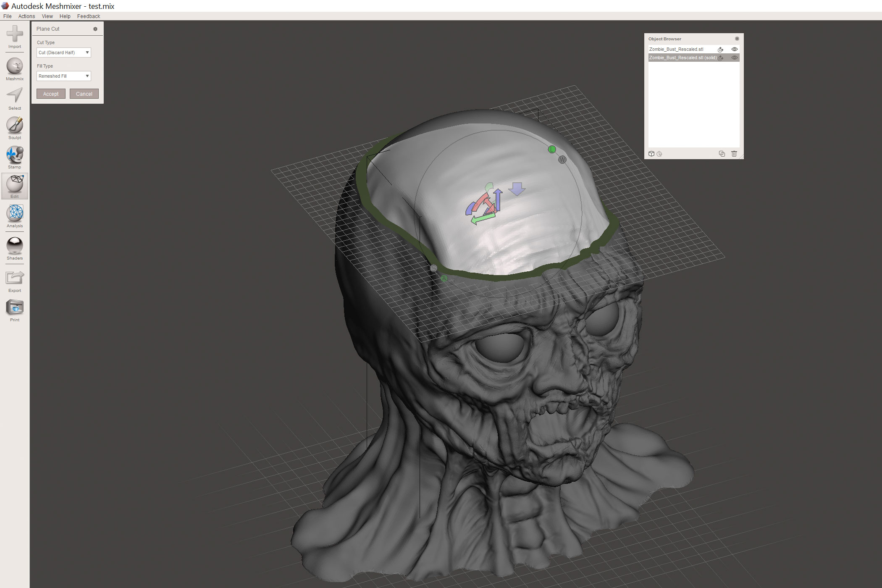Delete object with the trash icon
This screenshot has height=588, width=882.
pos(734,154)
